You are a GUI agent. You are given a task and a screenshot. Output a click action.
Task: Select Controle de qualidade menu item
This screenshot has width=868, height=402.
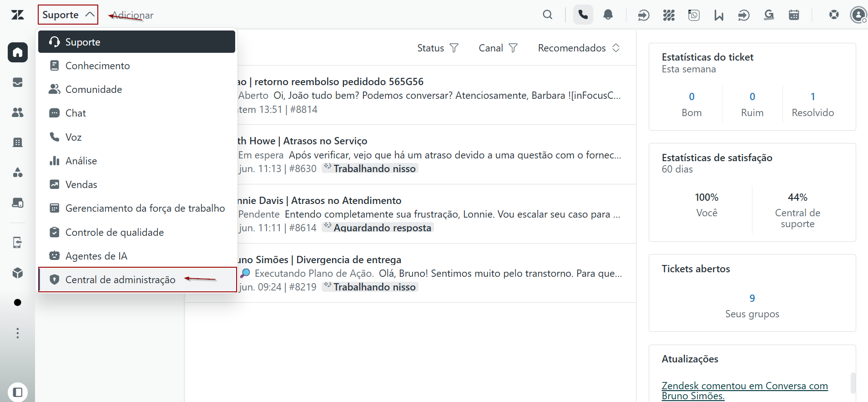(x=136, y=232)
